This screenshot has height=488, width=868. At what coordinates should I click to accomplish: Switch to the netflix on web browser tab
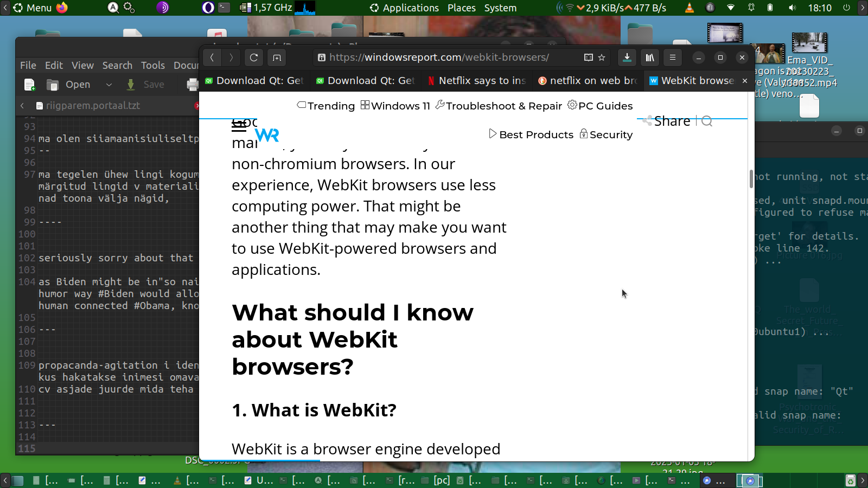(x=588, y=81)
